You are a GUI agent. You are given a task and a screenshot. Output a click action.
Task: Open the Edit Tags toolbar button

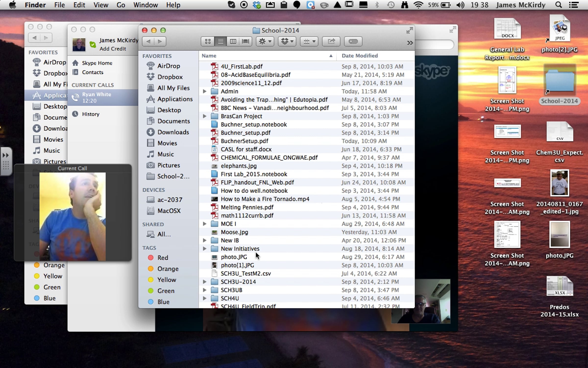click(x=353, y=41)
